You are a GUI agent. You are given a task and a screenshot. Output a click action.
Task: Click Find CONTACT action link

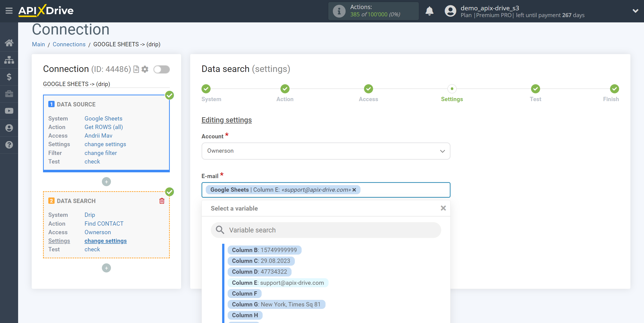click(104, 224)
